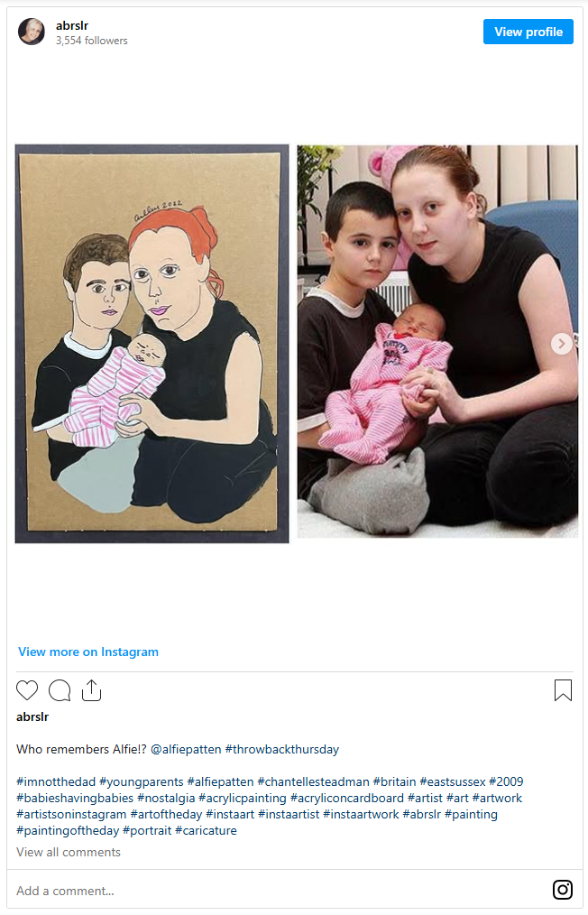Advance to next photo with the arrow

(561, 344)
